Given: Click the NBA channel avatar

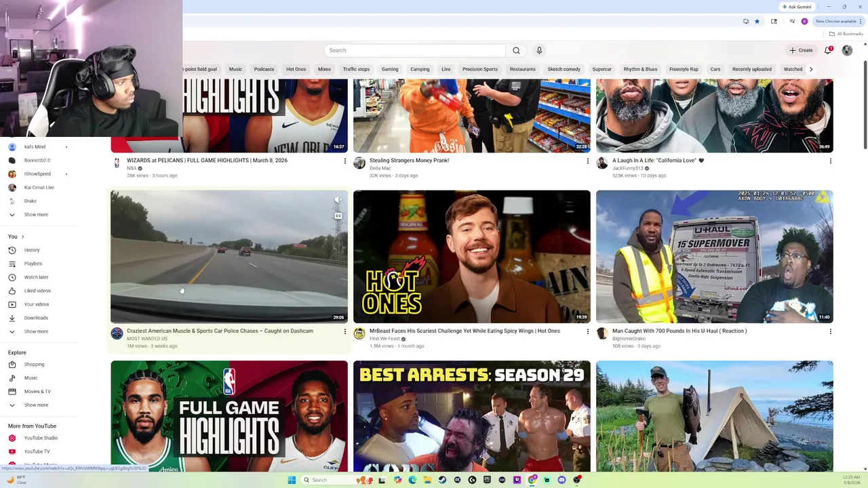Looking at the screenshot, I should click(x=117, y=163).
